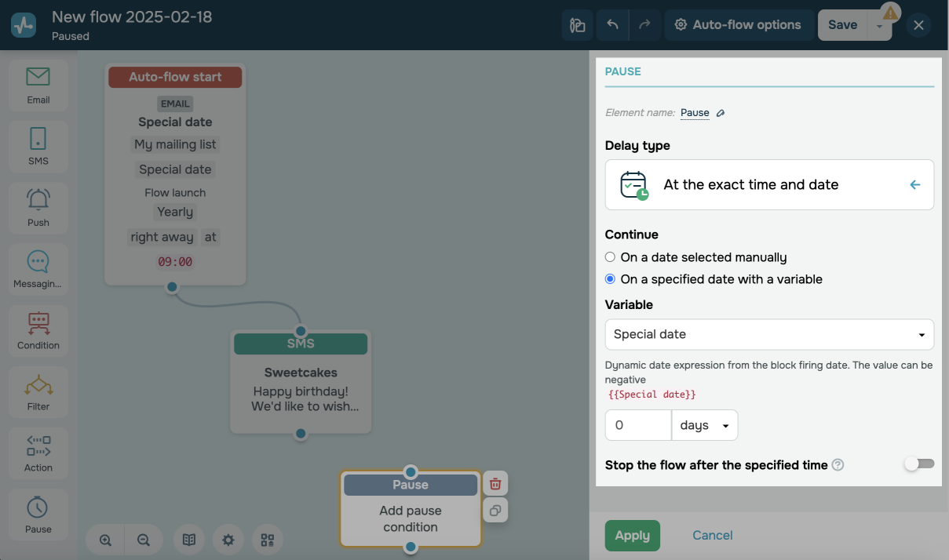Click the My mailing list tag
The width and height of the screenshot is (949, 560).
(175, 144)
